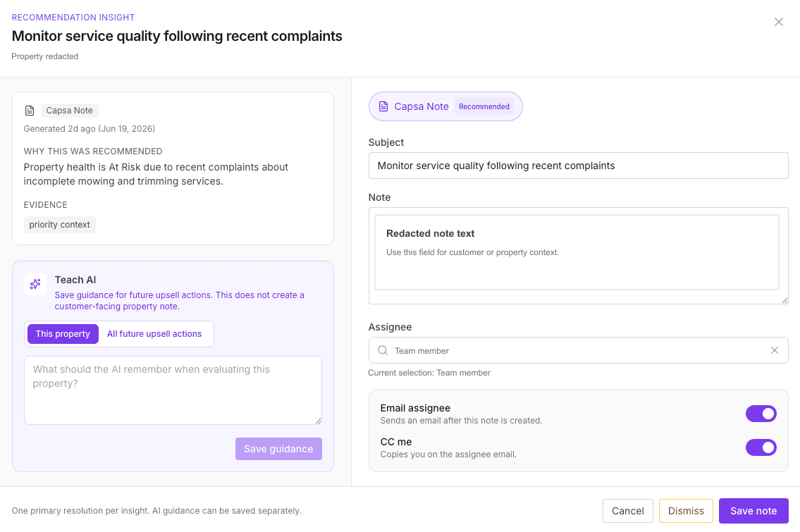800x532 pixels.
Task: Focus the Teach AI guidance text box
Action: 173,390
